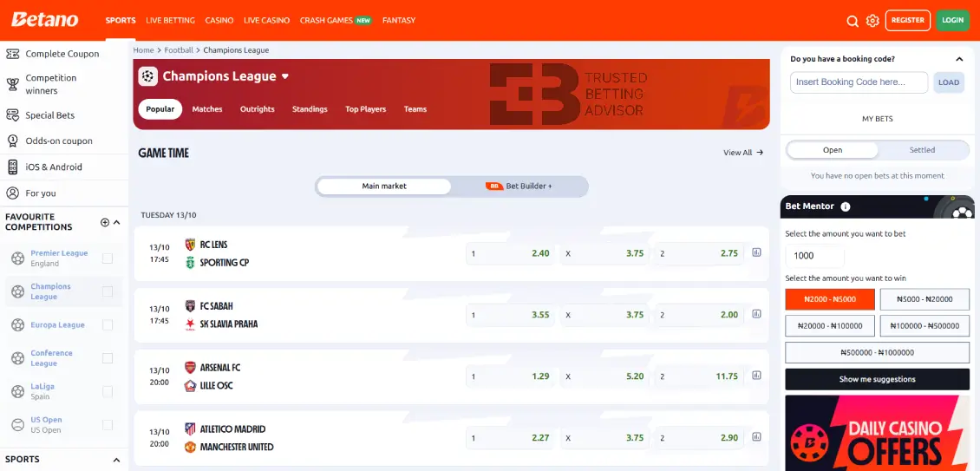Select the Teams tab
The image size is (980, 471).
415,108
